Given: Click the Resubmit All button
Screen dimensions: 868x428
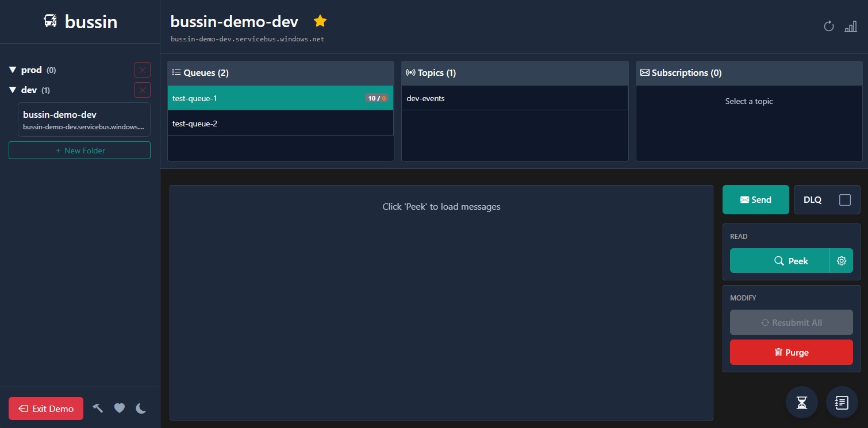Looking at the screenshot, I should click(x=791, y=322).
